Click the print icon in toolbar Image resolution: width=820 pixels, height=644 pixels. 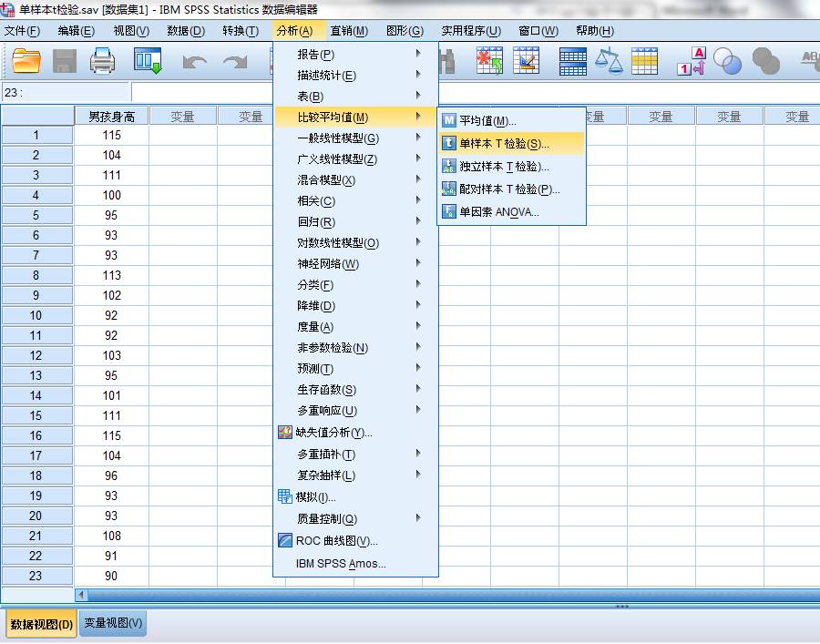coord(102,61)
